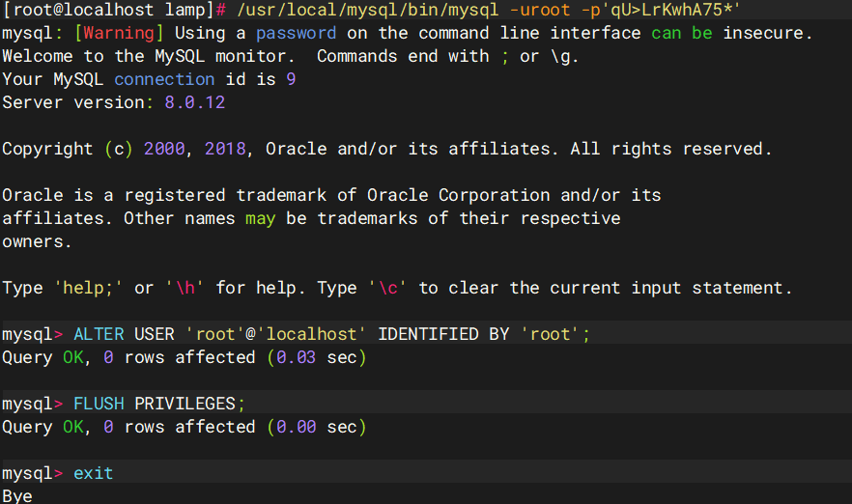852x504 pixels.
Task: Click the 'PRIVILEGES;' word
Action: (190, 404)
